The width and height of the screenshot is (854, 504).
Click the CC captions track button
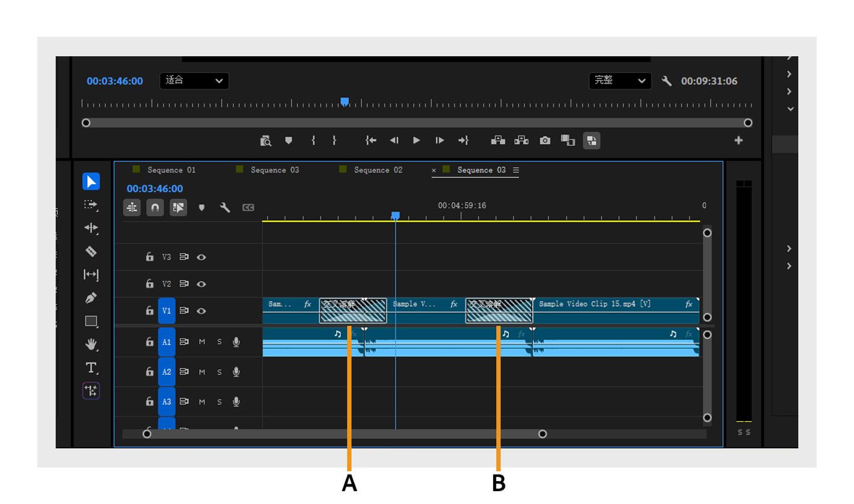pos(248,208)
